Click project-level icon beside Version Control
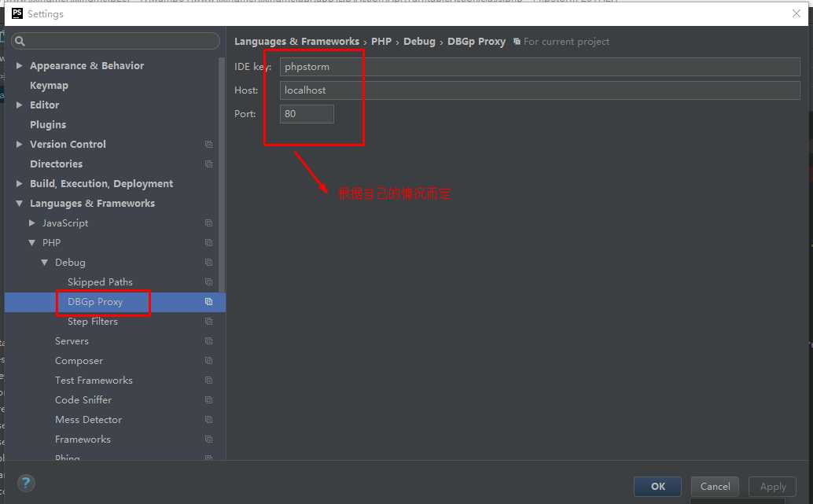 tap(208, 144)
